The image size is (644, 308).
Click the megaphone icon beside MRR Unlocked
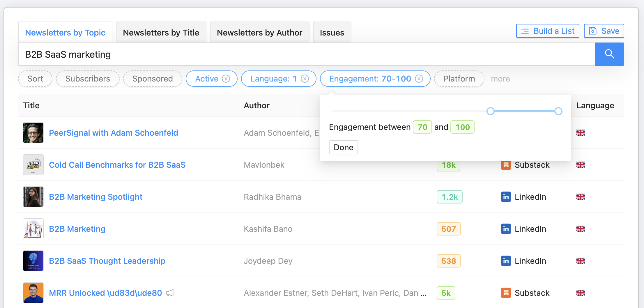[170, 293]
